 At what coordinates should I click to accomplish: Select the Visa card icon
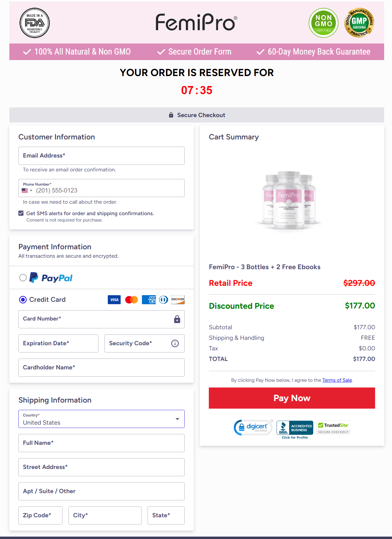point(114,299)
